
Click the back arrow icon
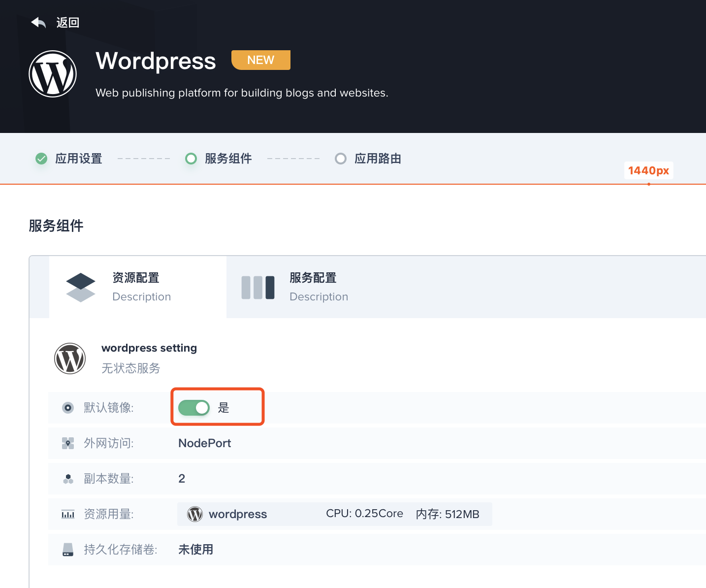[38, 23]
